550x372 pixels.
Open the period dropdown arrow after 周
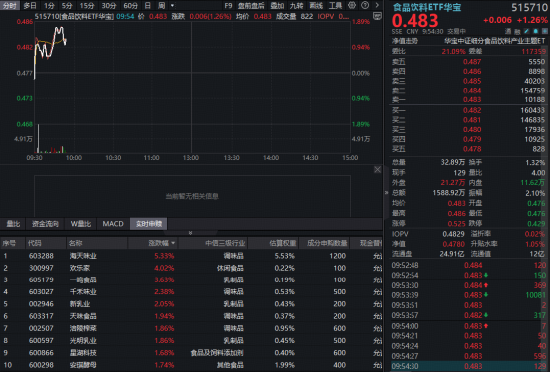(x=172, y=6)
